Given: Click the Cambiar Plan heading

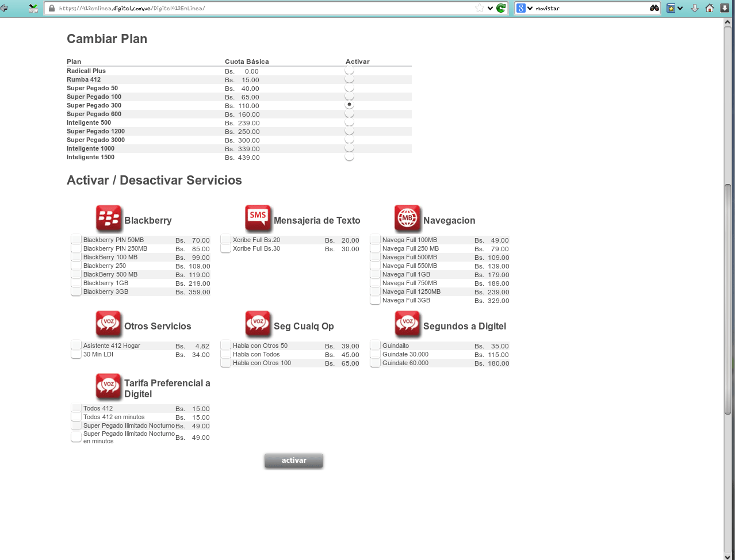Looking at the screenshot, I should (x=107, y=39).
